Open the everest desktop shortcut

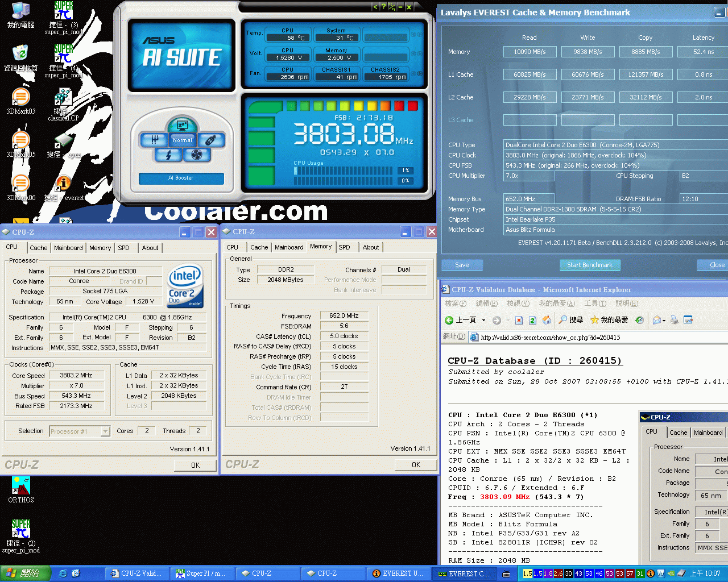point(64,188)
